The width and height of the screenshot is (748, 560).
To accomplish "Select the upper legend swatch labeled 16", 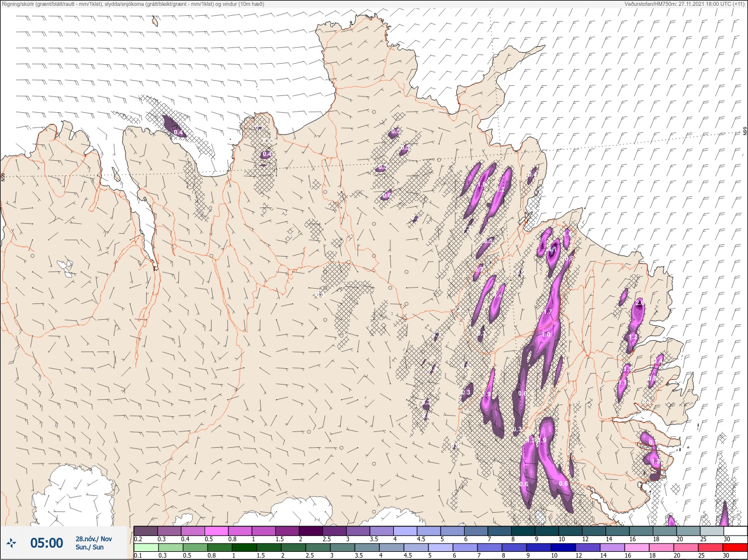I will pyautogui.click(x=642, y=531).
